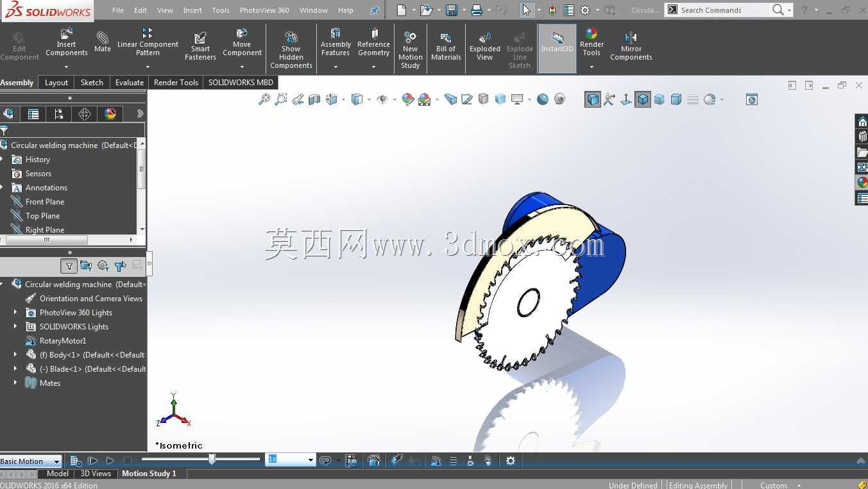This screenshot has height=489, width=868.
Task: Click Show Hidden Components
Action: 291,50
